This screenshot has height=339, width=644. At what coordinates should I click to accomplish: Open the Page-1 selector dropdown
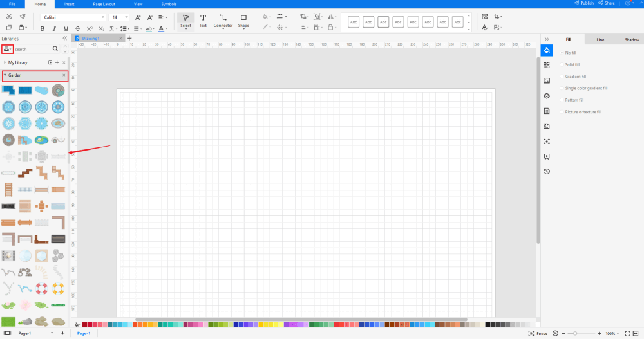tap(35, 333)
